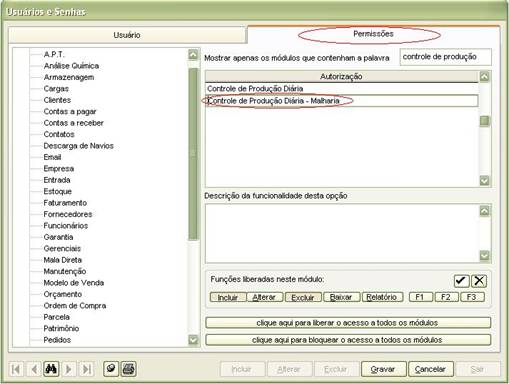Viewport: 509px width, 384px height.
Task: Go to last record navigation icon
Action: pos(87,369)
